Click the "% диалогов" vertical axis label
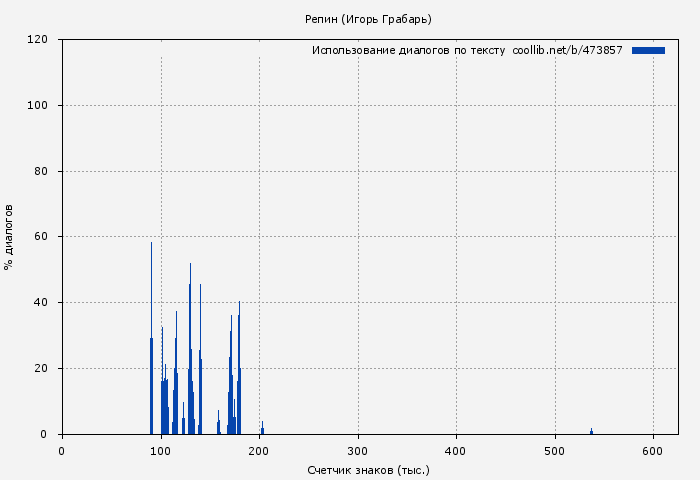The width and height of the screenshot is (700, 480). 9,237
